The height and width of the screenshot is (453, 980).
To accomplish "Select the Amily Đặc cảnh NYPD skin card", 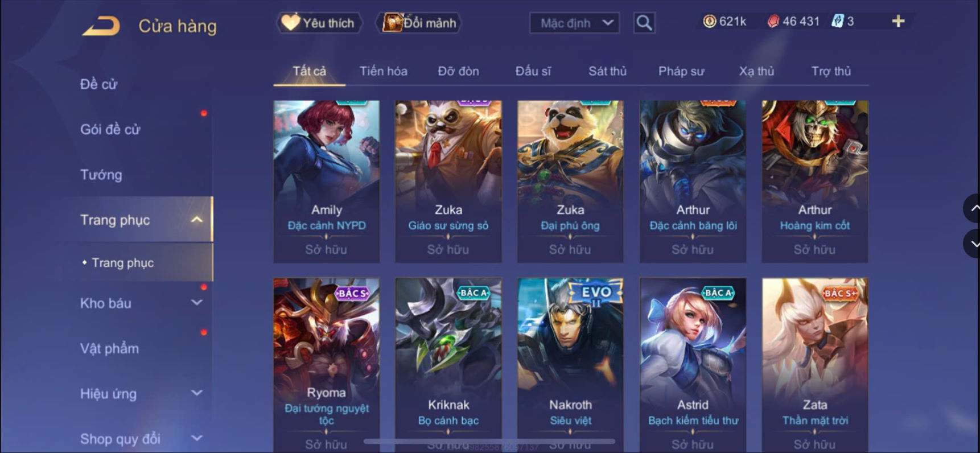I will [x=327, y=182].
